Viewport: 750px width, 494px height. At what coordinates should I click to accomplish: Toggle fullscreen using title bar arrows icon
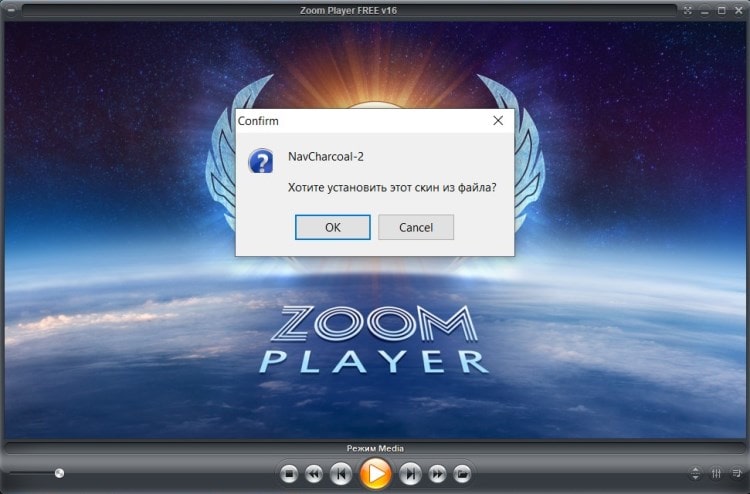[688, 11]
